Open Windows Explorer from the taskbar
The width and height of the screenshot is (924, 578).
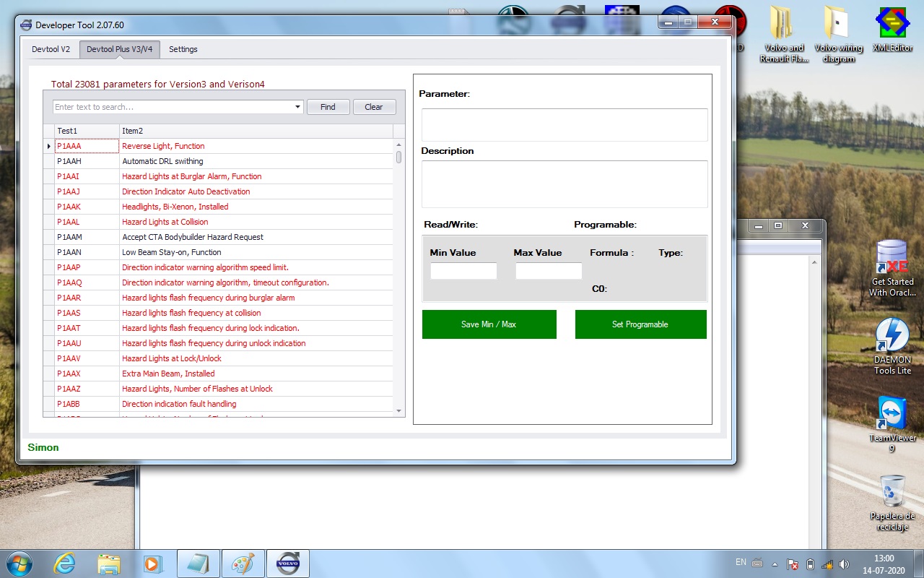coord(108,563)
